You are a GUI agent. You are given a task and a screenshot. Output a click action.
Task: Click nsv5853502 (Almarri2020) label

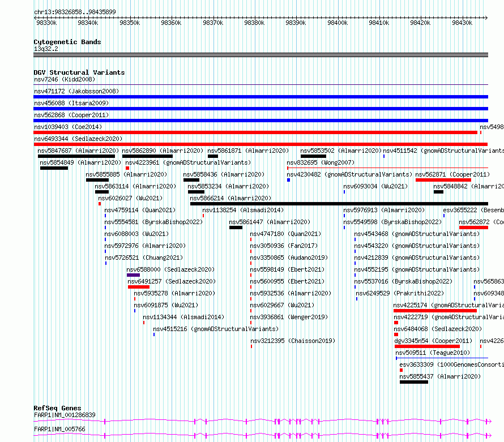341,151
